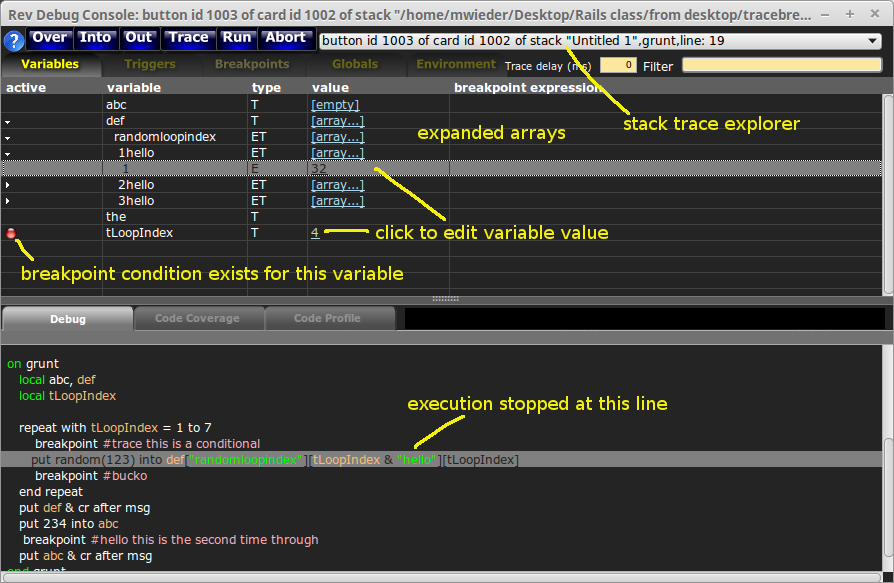Click the Out step icon
The width and height of the screenshot is (894, 583).
139,38
